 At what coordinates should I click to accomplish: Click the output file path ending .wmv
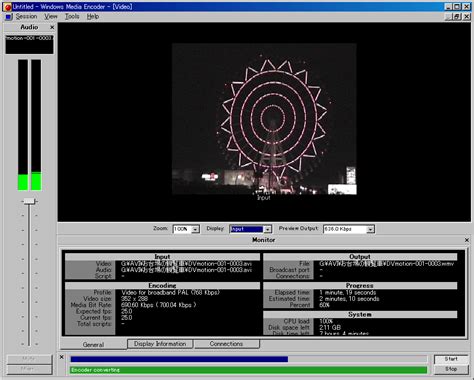pos(387,264)
